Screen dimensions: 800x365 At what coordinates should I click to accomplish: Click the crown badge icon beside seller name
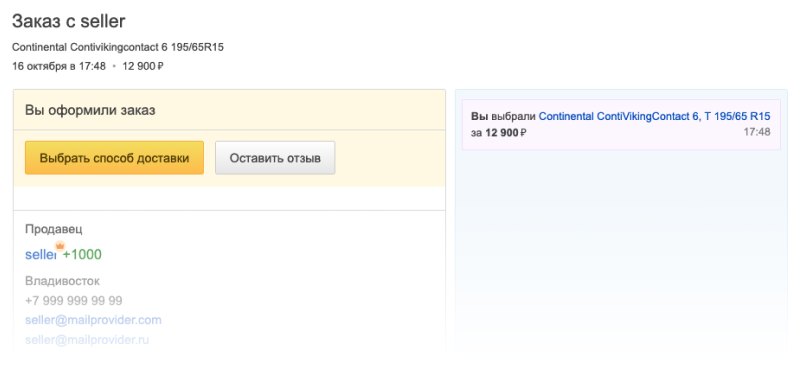coord(60,246)
